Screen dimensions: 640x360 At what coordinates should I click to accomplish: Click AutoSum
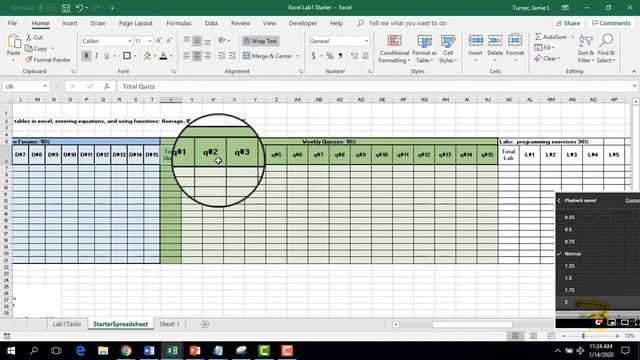(551, 37)
